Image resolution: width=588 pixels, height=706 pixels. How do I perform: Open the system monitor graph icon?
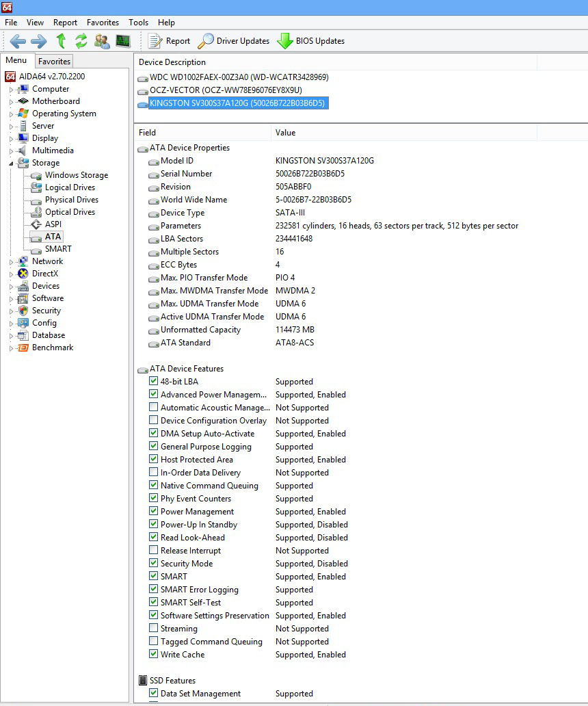[x=123, y=41]
